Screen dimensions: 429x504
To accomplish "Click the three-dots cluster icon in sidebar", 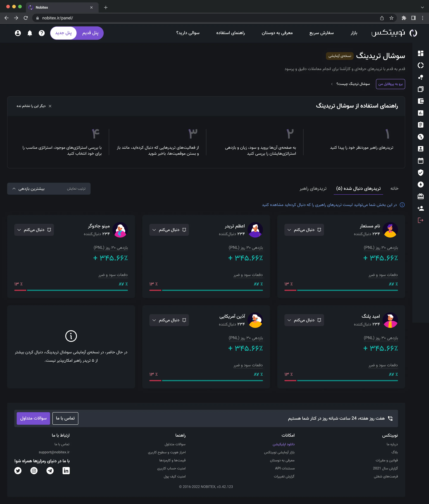I will point(421,77).
